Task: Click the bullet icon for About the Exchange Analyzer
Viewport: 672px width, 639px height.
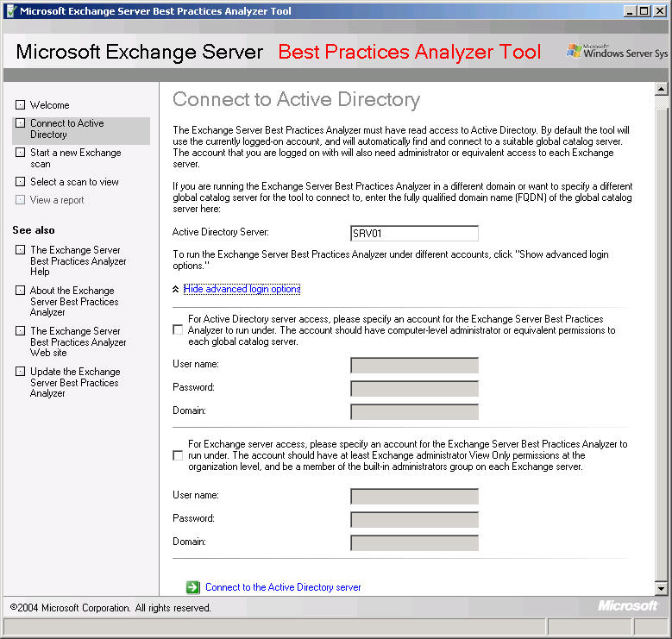Action: [x=20, y=291]
